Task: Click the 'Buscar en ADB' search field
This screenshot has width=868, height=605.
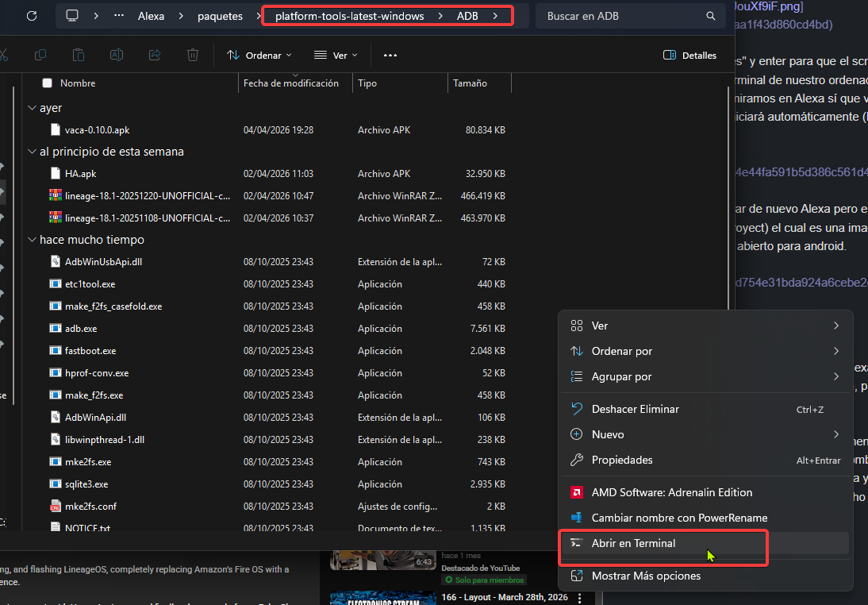Action: coord(619,16)
